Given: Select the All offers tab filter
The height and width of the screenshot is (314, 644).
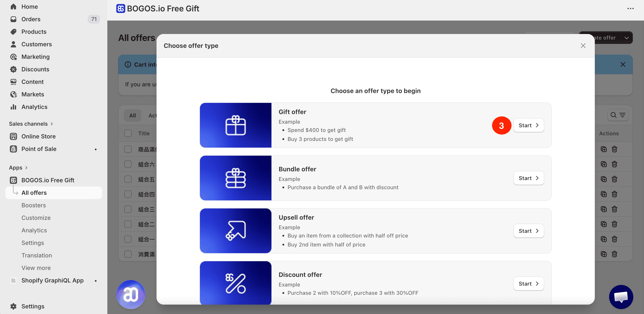Looking at the screenshot, I should [x=133, y=115].
